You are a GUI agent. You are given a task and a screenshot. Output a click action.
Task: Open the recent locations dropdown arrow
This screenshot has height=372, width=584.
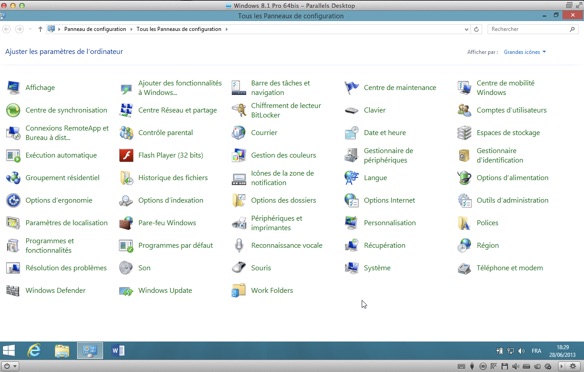(30, 29)
